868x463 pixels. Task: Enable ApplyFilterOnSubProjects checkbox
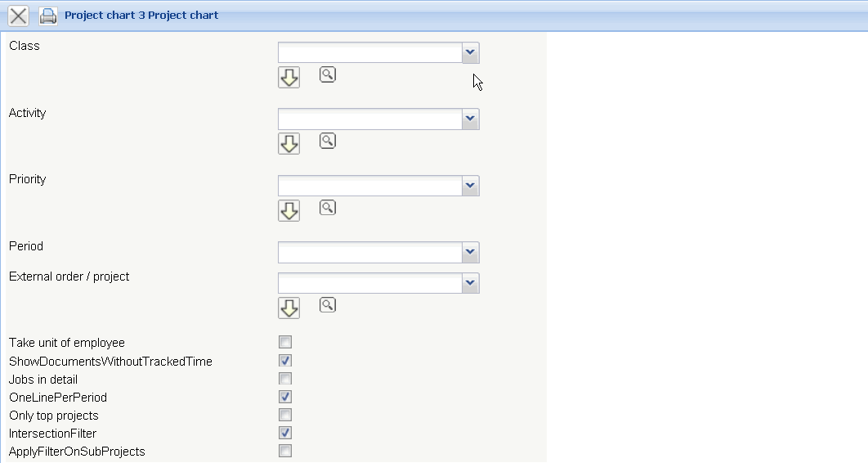click(285, 451)
